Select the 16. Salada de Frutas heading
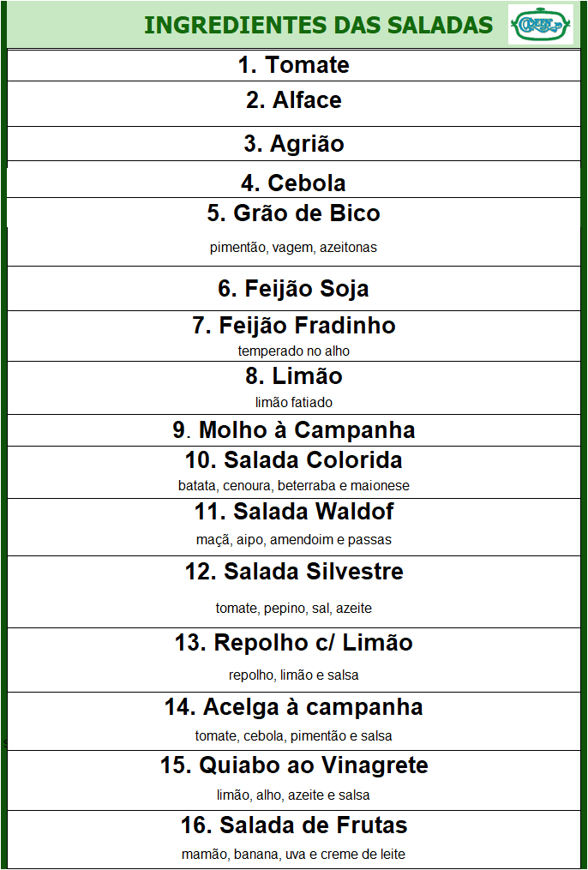Image resolution: width=588 pixels, height=870 pixels. pos(294,825)
